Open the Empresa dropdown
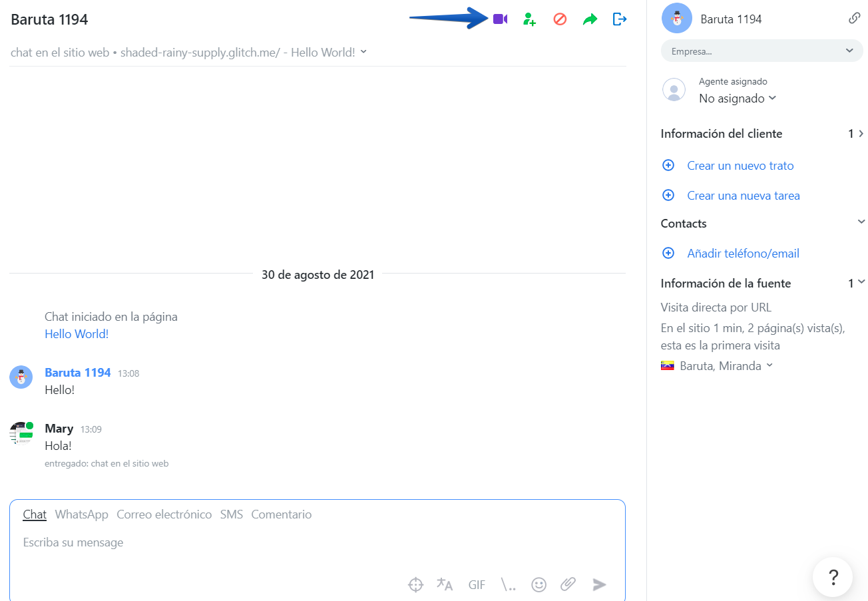 (x=761, y=51)
